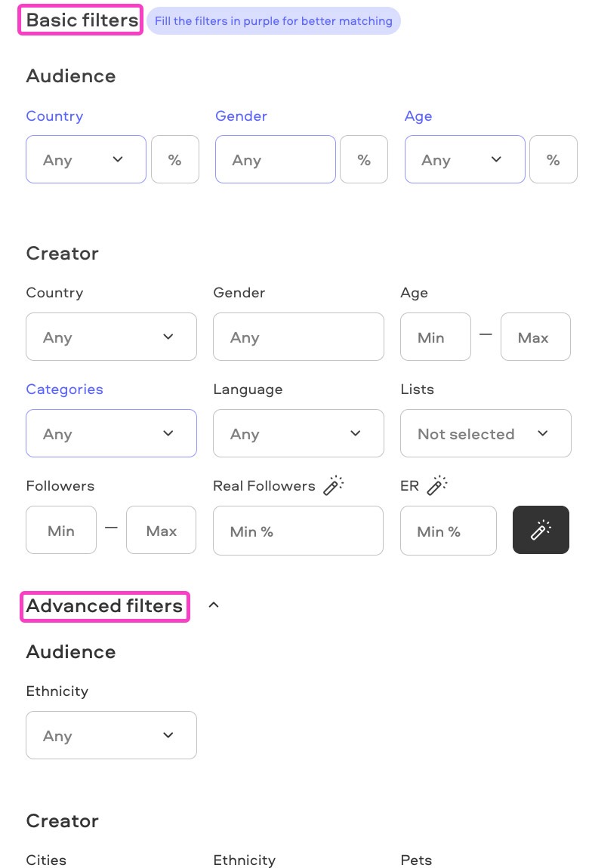Open the Ethnicity dropdown under Advanced Audience
This screenshot has width=592, height=868.
pos(111,735)
